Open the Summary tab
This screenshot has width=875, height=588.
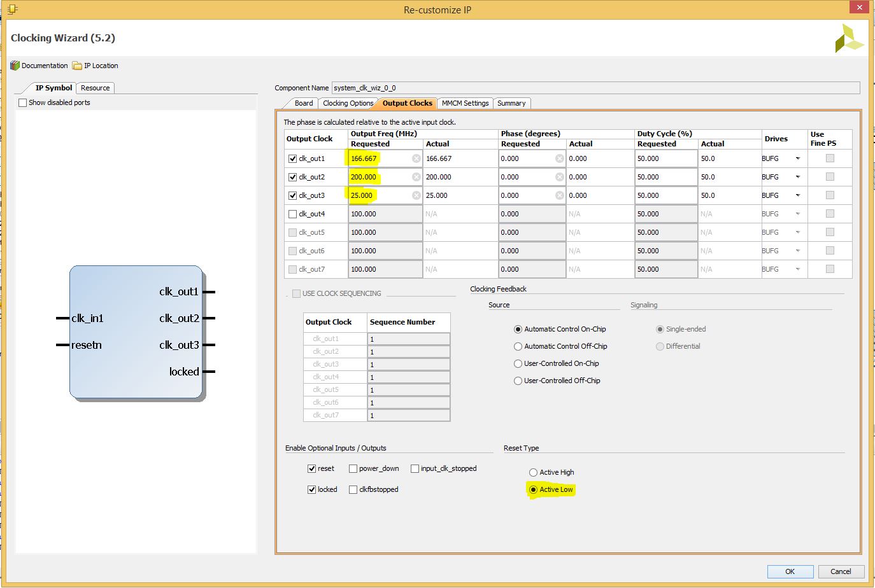click(511, 103)
